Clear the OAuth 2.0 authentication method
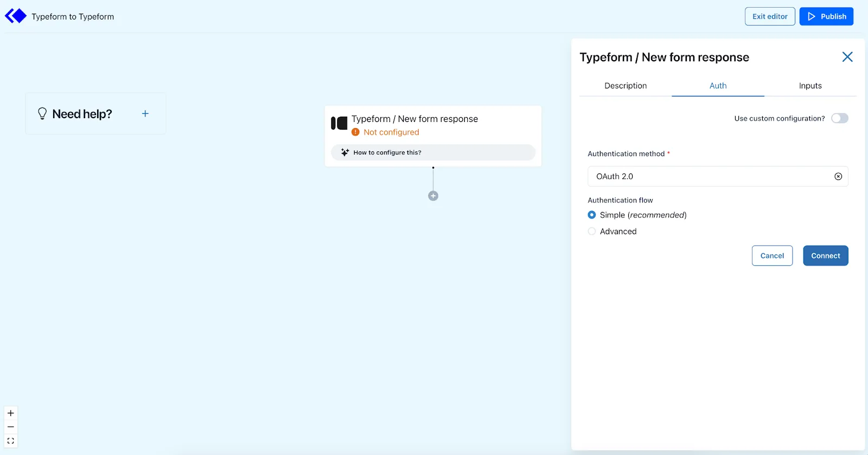Viewport: 868px width, 455px height. [x=838, y=176]
